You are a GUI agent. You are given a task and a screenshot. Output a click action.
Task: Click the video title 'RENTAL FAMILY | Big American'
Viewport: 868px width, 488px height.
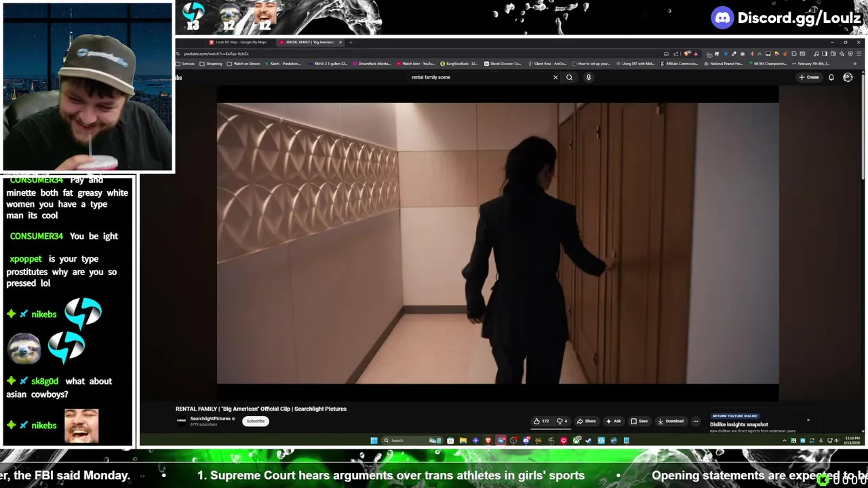click(x=261, y=409)
